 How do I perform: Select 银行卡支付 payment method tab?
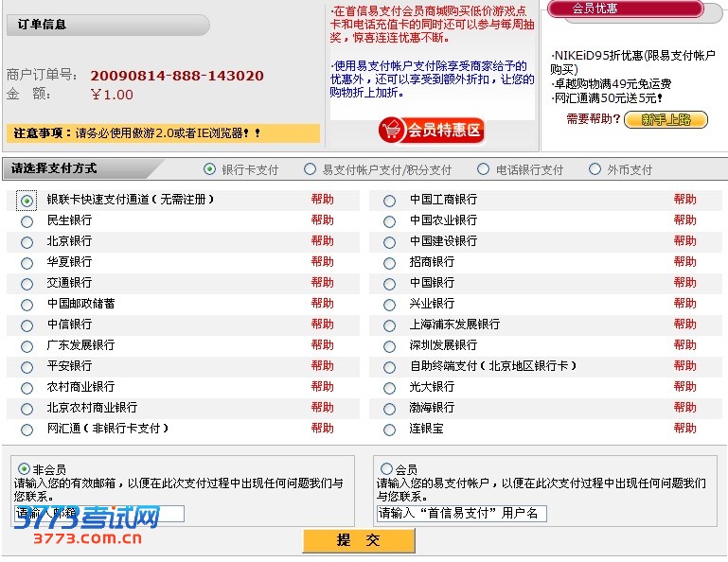(x=210, y=169)
